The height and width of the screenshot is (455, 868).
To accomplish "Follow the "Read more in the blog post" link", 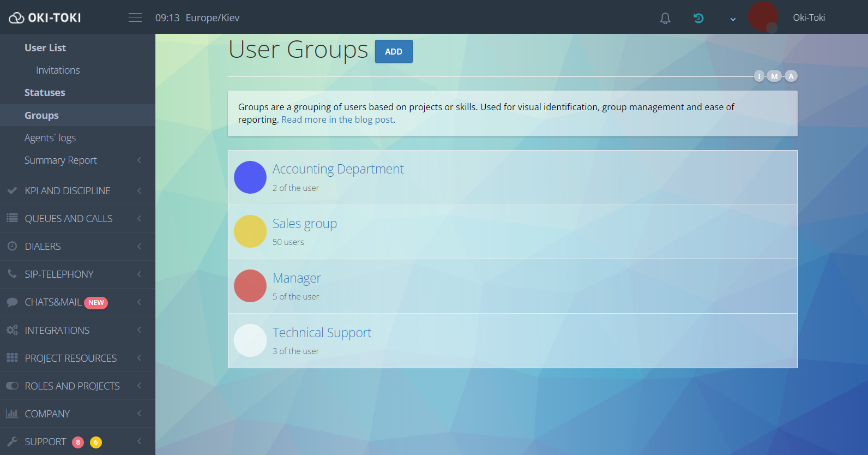I will (337, 120).
